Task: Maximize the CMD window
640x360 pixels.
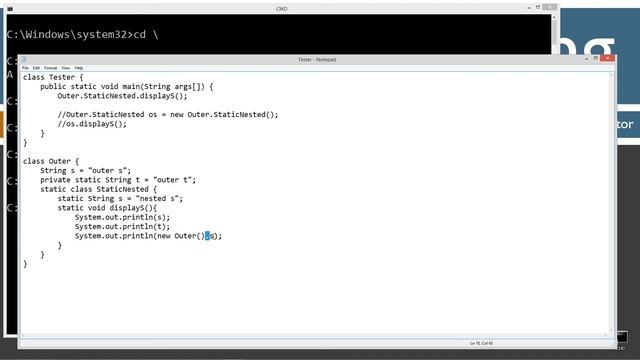Action: (x=538, y=8)
